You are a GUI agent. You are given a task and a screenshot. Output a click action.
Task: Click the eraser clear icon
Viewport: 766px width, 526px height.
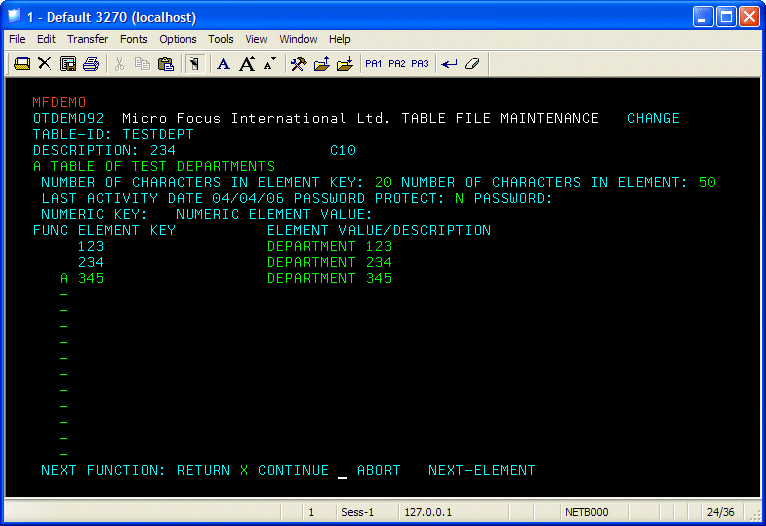[472, 63]
